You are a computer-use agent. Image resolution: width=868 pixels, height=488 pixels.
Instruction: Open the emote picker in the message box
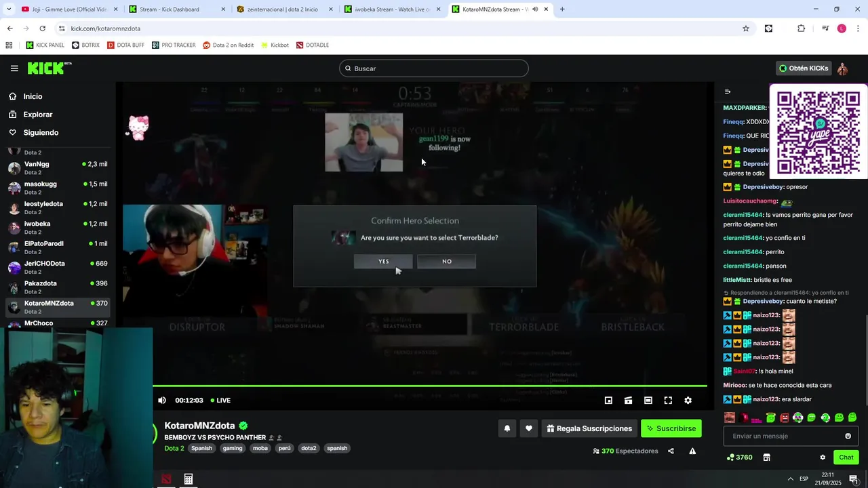pyautogui.click(x=848, y=436)
